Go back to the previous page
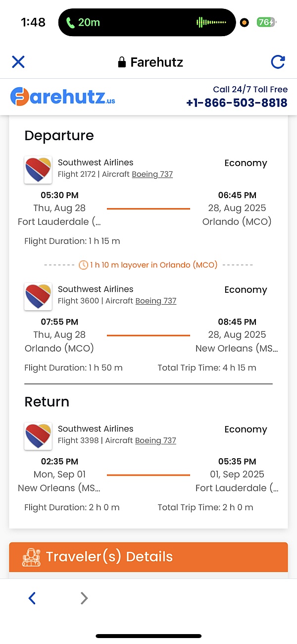 point(32,598)
